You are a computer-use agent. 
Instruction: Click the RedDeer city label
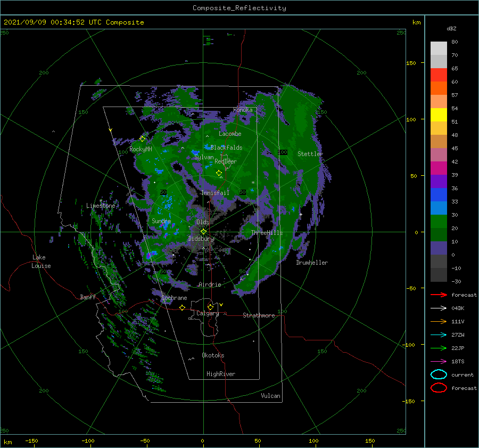pos(226,161)
